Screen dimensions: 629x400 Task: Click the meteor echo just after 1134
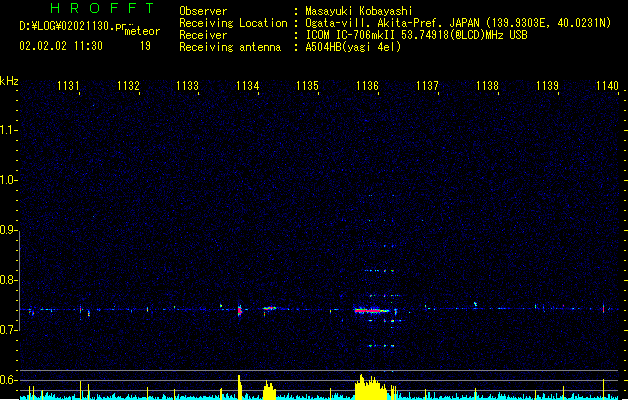point(270,309)
